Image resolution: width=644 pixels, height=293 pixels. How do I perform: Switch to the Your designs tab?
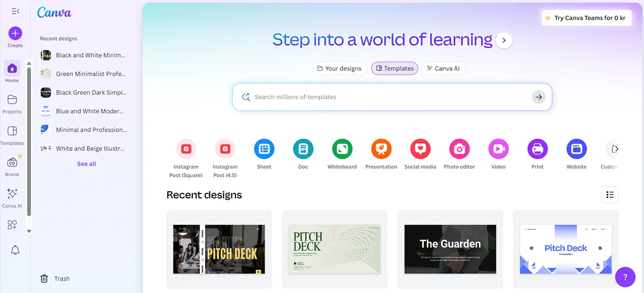(x=339, y=68)
